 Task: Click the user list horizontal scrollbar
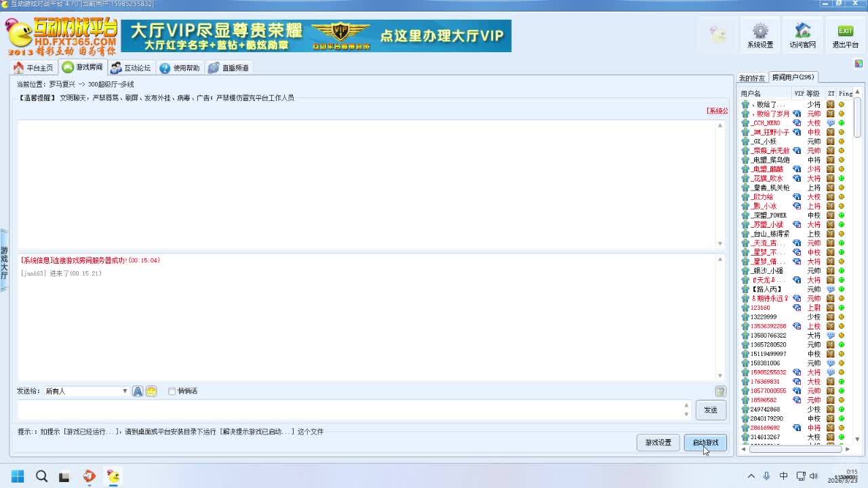click(795, 449)
